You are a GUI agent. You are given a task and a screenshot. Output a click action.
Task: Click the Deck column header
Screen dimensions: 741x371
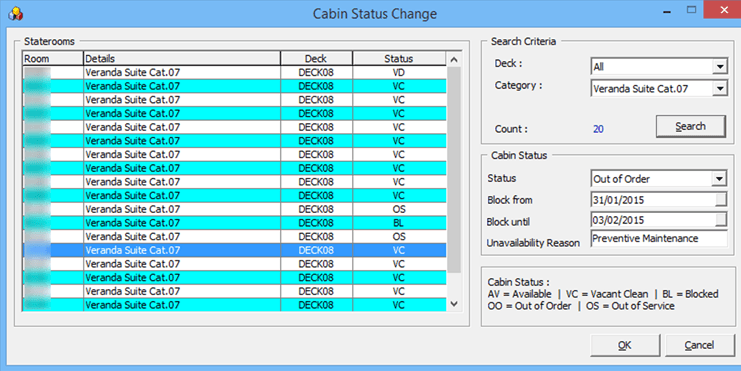pos(316,59)
